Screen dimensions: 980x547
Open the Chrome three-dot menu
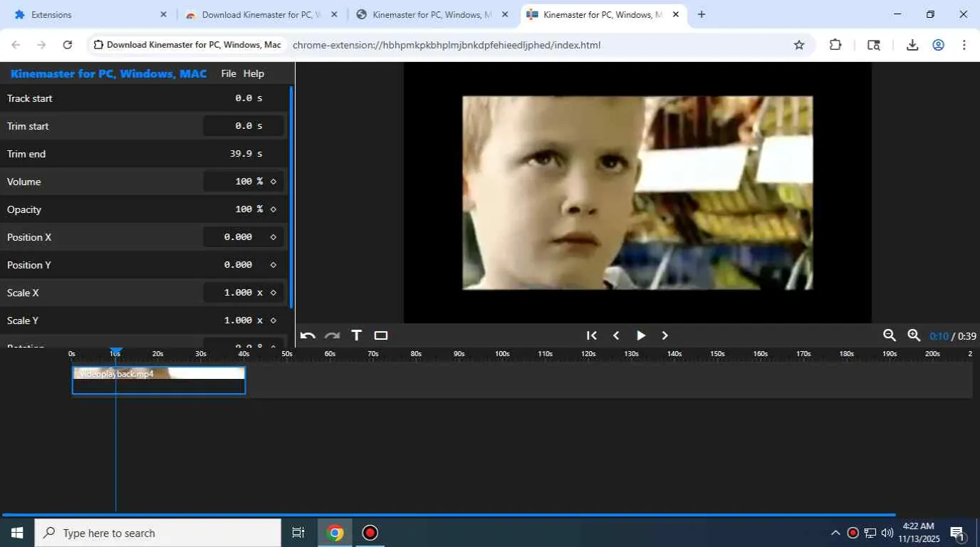coord(964,45)
